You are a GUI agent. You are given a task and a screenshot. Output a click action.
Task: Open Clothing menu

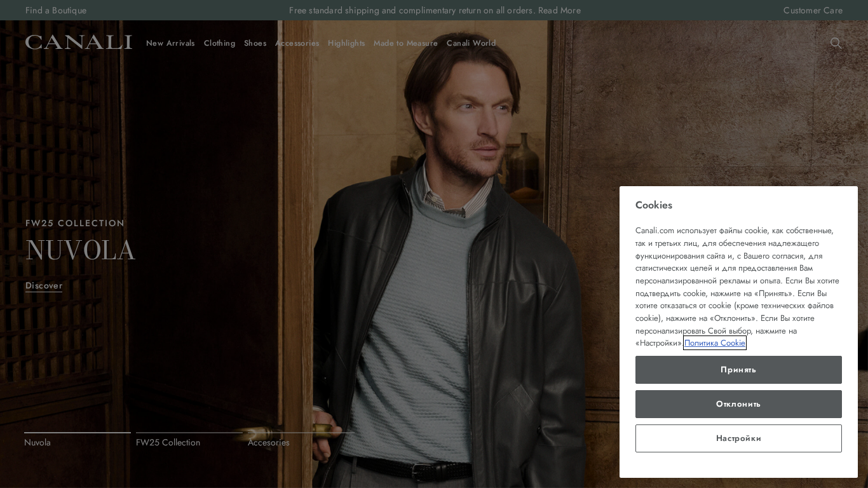[219, 43]
